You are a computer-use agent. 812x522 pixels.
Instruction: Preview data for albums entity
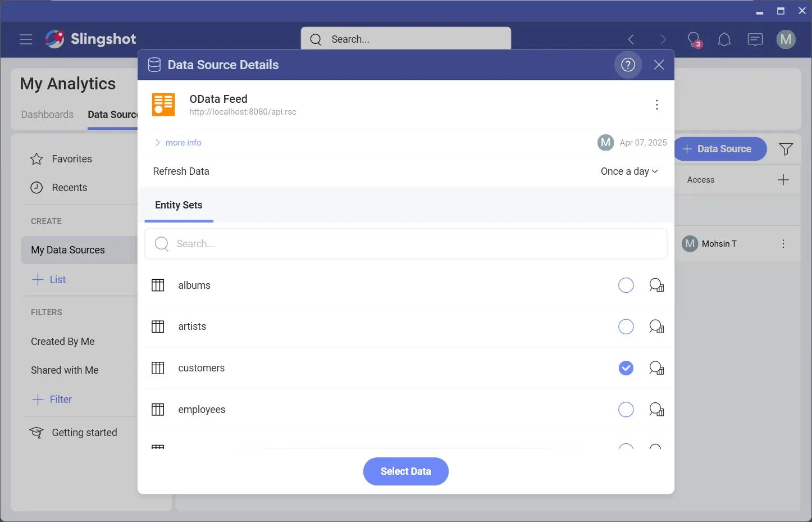pos(656,285)
